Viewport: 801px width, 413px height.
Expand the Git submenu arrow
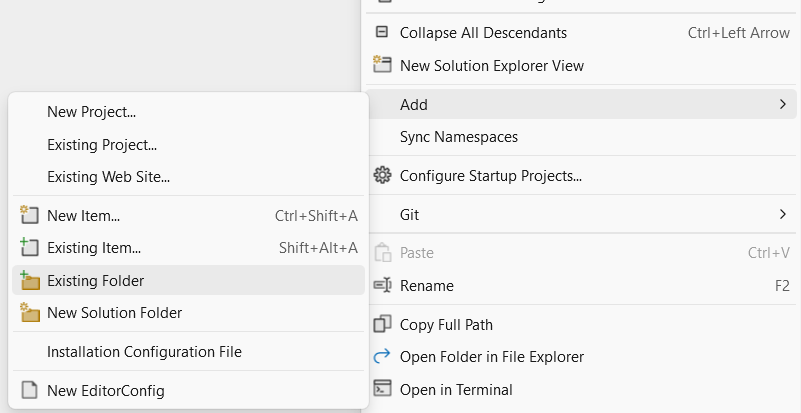tap(782, 214)
